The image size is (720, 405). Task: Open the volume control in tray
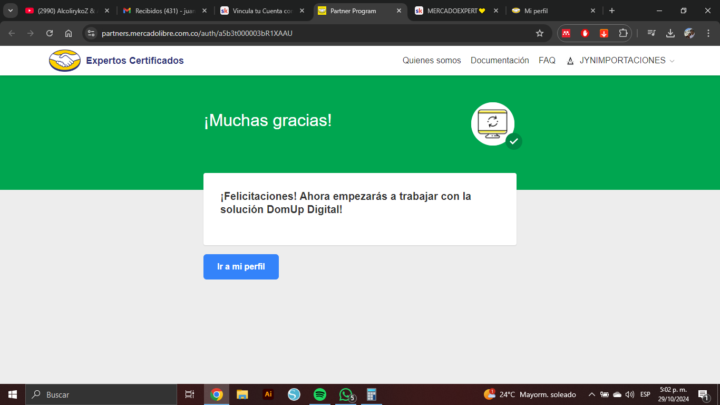click(x=630, y=394)
